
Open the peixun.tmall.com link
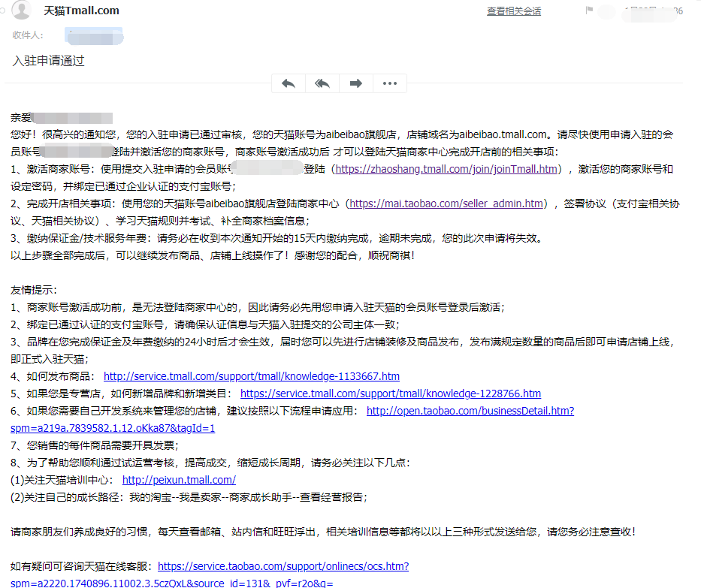point(179,480)
